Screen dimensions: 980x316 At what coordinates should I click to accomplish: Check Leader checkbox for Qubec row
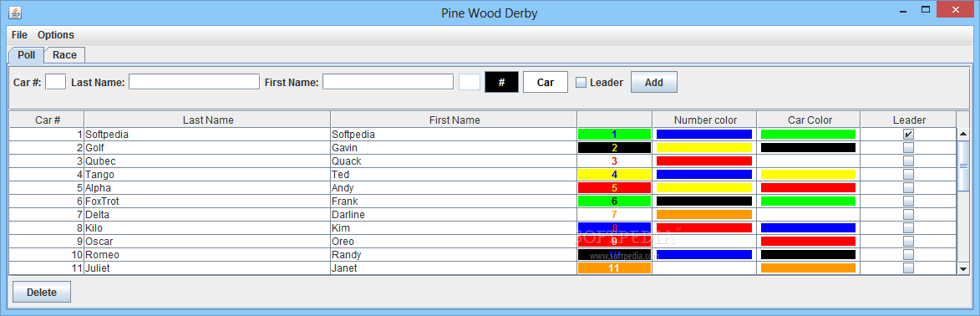click(908, 161)
